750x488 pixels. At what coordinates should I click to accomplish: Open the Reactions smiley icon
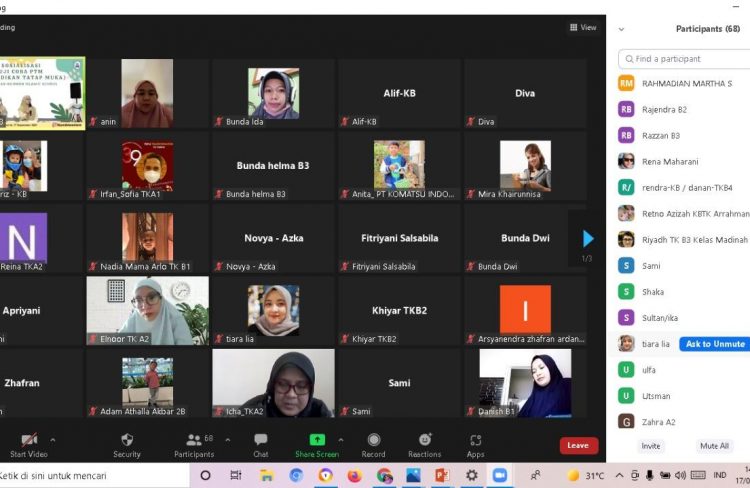(425, 439)
